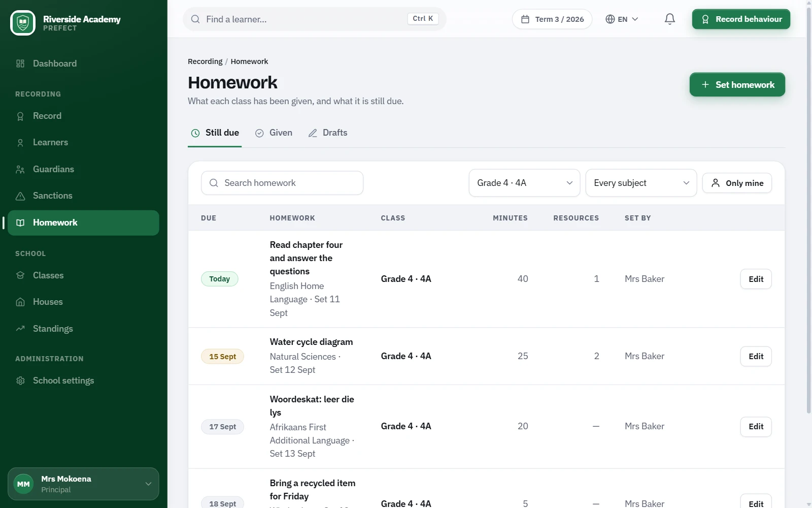The width and height of the screenshot is (812, 508).
Task: Click the person icon in Only mine
Action: pos(716,183)
